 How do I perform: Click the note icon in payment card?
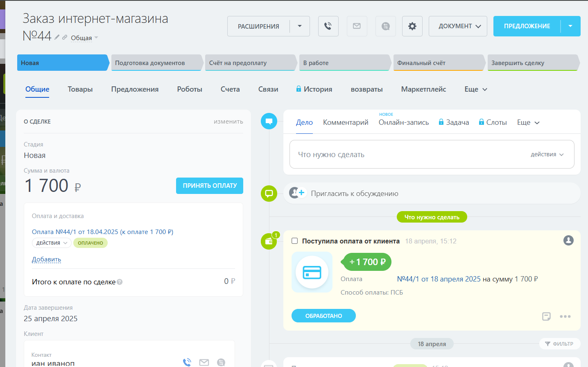(546, 316)
